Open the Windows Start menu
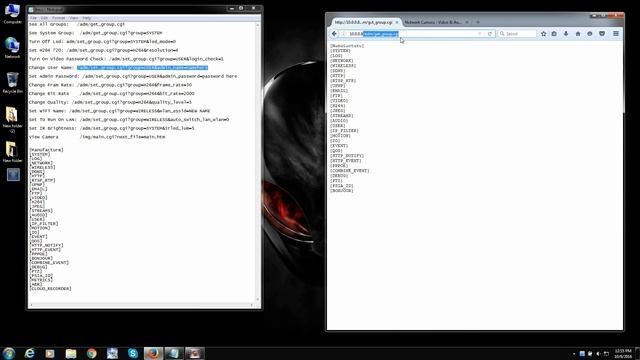 point(9,353)
